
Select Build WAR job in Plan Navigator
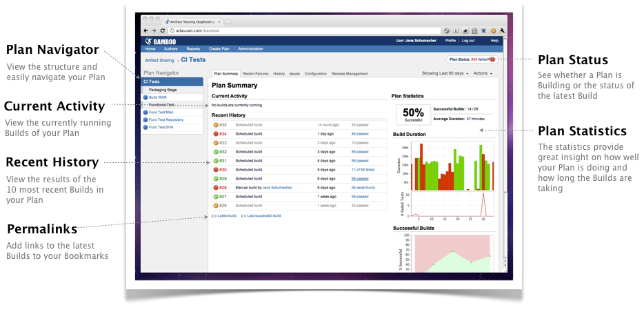click(x=158, y=97)
